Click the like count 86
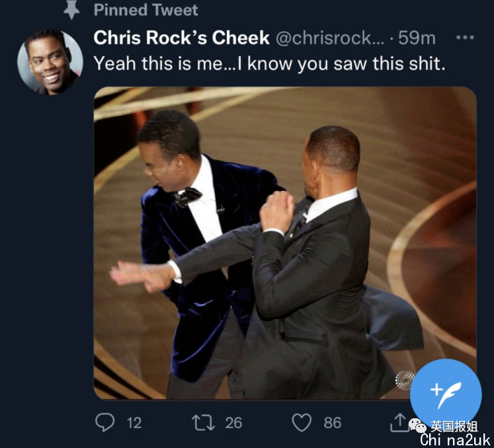Viewport: 494px width, 448px height. point(333,422)
